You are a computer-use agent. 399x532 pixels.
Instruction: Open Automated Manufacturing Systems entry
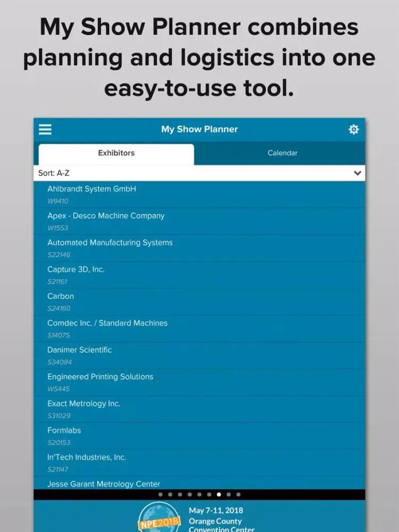coord(199,248)
